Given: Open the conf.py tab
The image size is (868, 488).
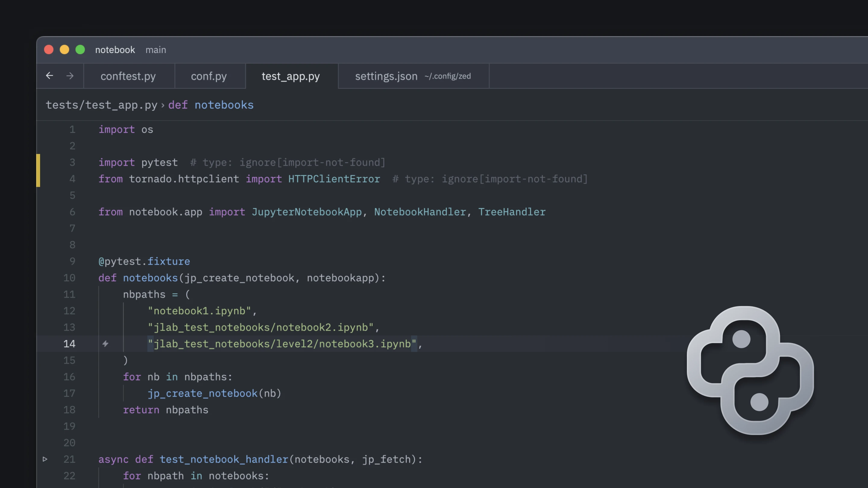Looking at the screenshot, I should point(209,76).
